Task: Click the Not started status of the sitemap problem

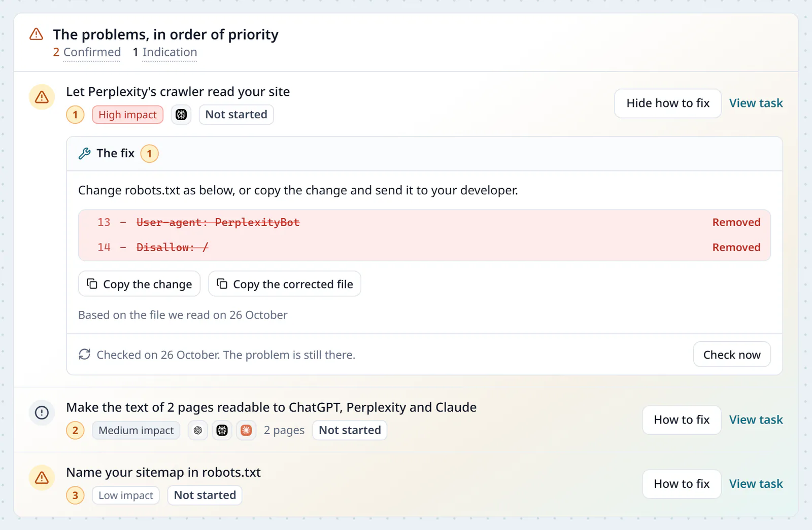Action: click(x=205, y=496)
